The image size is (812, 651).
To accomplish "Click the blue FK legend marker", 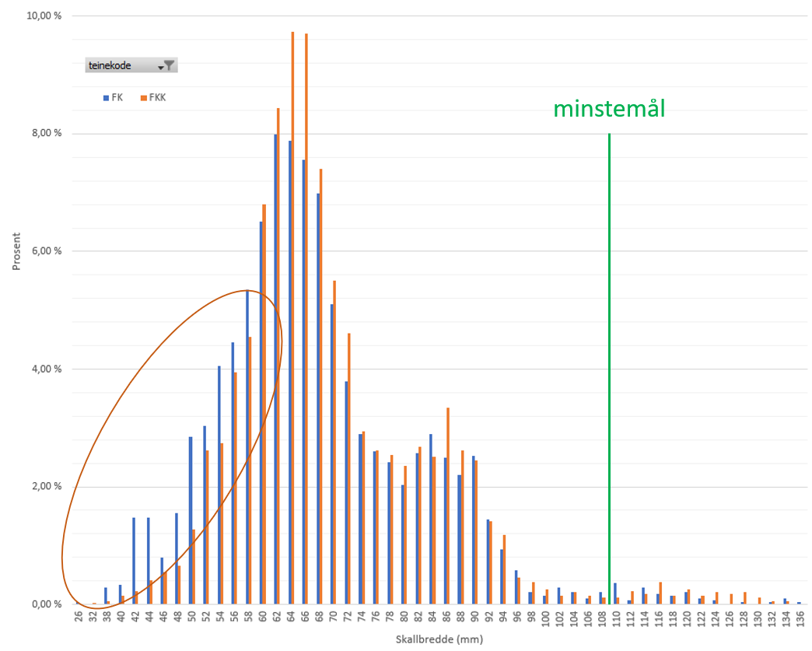I will point(106,98).
